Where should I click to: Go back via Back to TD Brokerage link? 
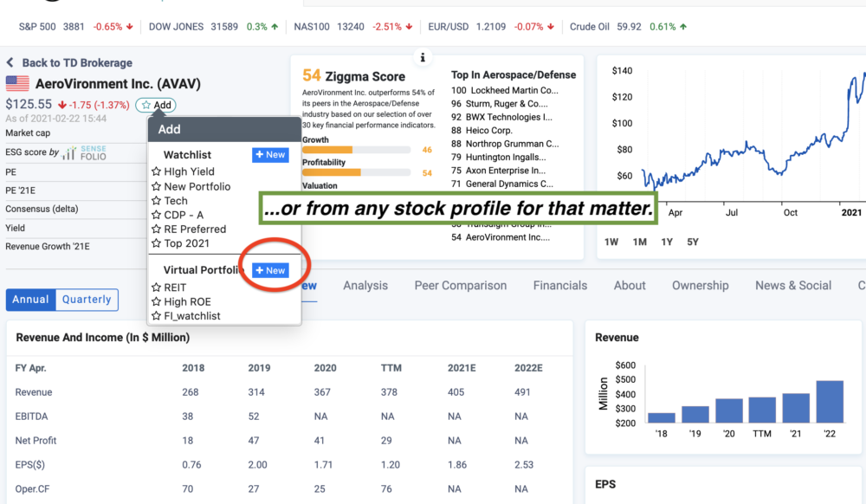tap(77, 62)
